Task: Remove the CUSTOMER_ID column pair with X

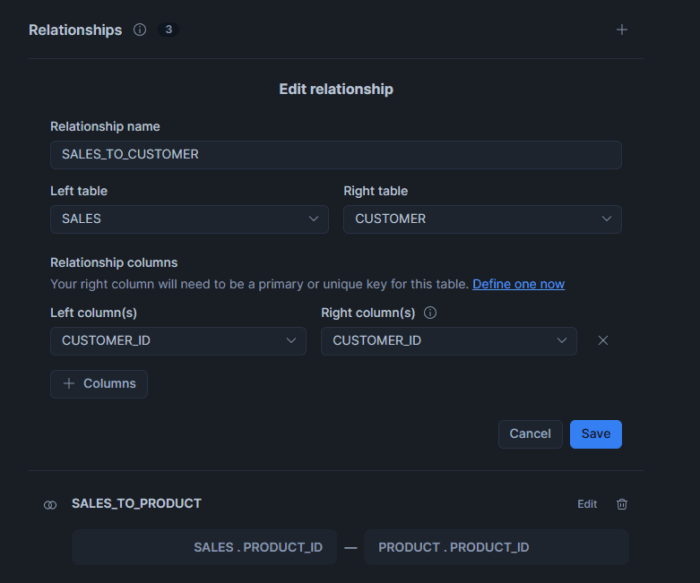Action: tap(603, 341)
